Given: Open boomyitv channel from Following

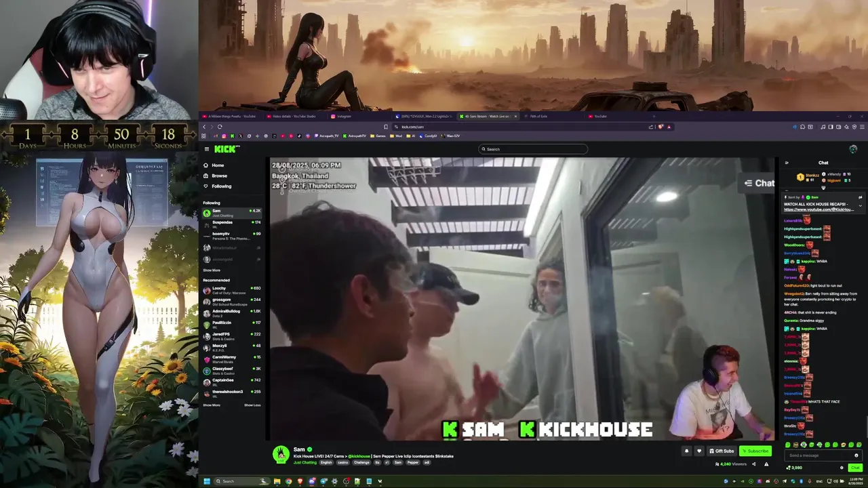Looking at the screenshot, I should [x=232, y=235].
